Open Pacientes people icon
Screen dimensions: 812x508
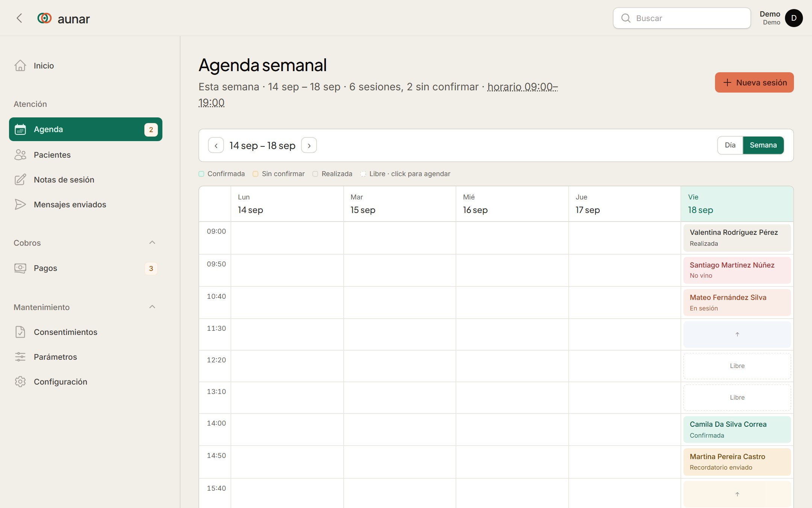[20, 155]
